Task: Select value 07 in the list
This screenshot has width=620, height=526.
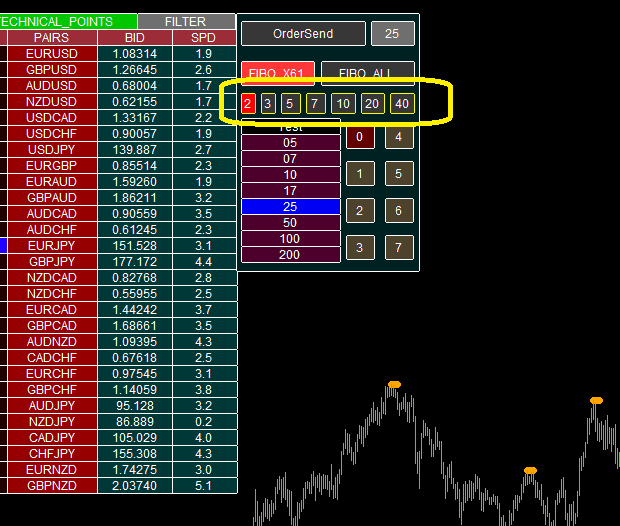Action: tap(291, 159)
